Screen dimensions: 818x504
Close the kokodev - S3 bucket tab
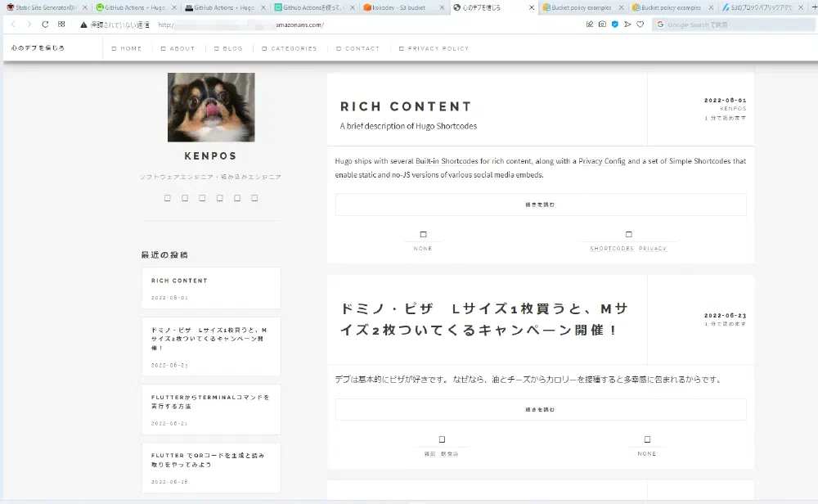coord(442,7)
